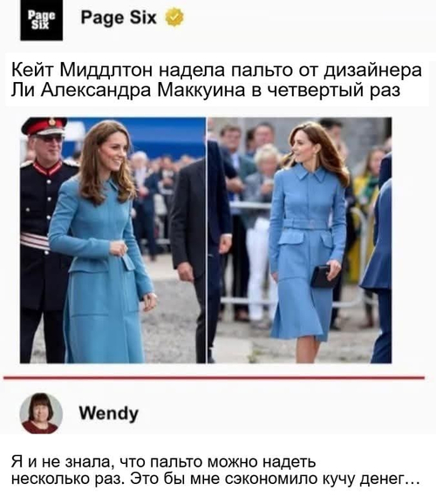Click the officer's red-banded cap in left photo
Viewport: 436px width, 504px height.
(44, 126)
